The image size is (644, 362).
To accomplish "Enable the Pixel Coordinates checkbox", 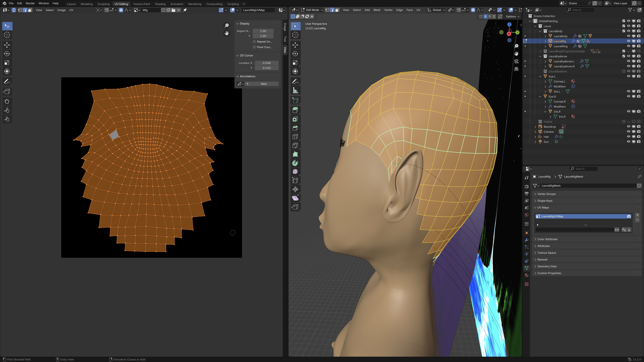I will (254, 47).
